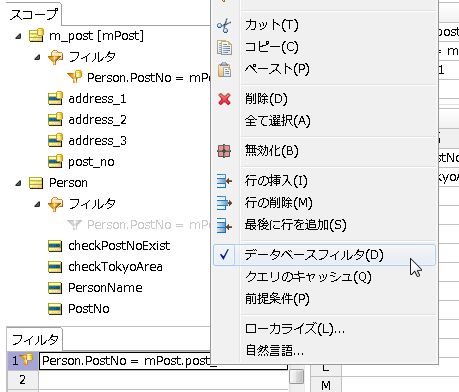459x392 pixels.
Task: Click the PersonName attribute icon
Action: point(55,288)
